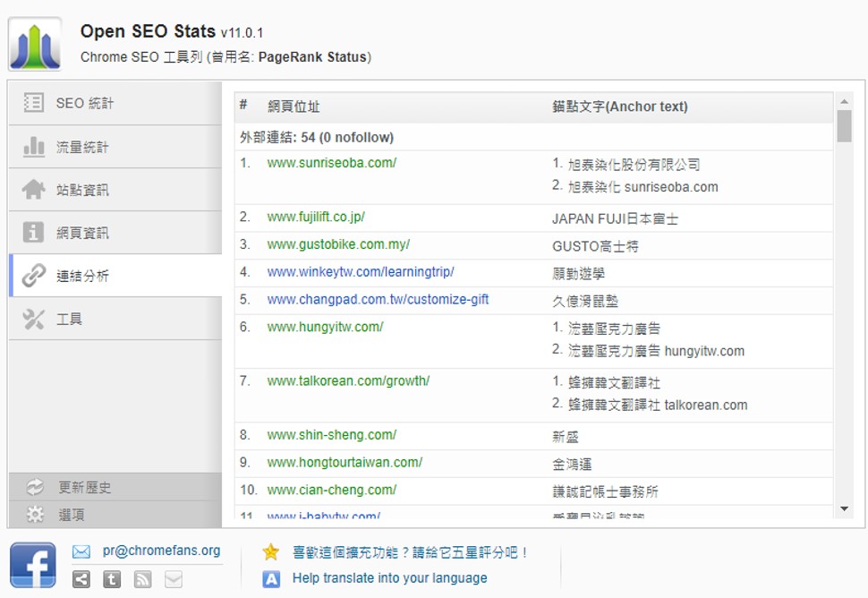868x598 pixels.
Task: Open the www.hongtourtaiwan.com/ link
Action: (345, 462)
